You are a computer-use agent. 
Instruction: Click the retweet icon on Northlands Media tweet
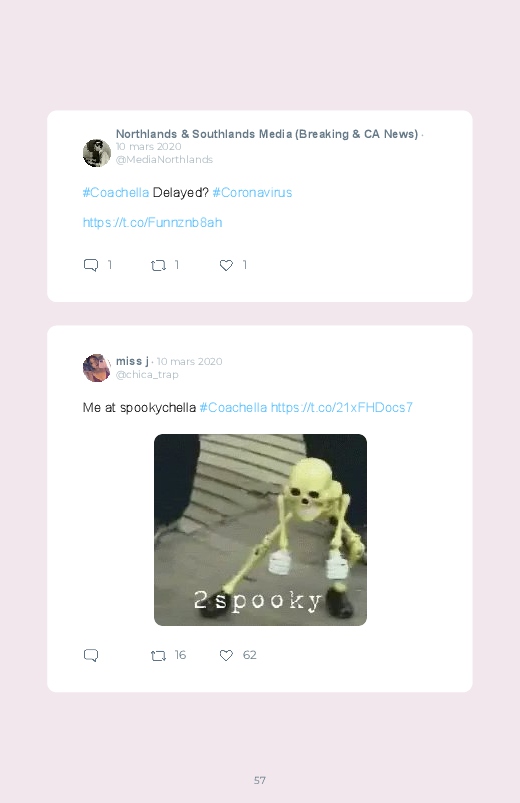click(x=158, y=265)
